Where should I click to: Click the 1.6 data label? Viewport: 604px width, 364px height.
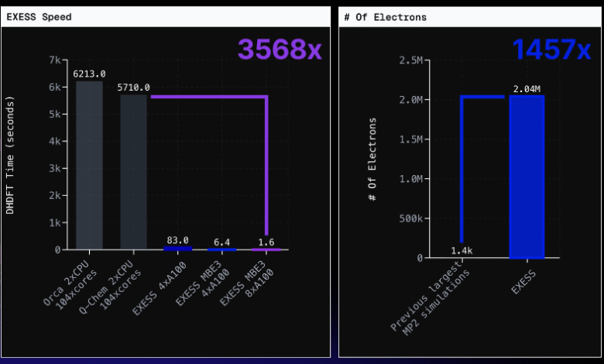[x=266, y=242]
